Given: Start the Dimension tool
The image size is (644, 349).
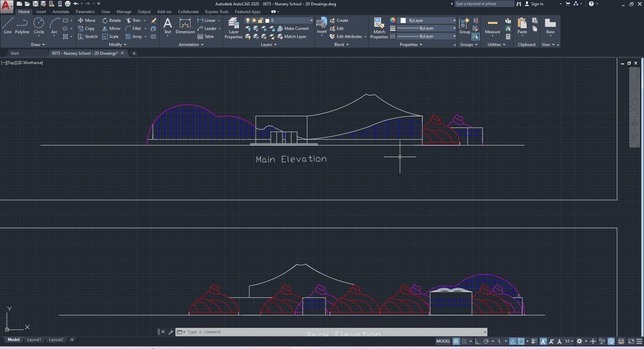Looking at the screenshot, I should pyautogui.click(x=185, y=26).
